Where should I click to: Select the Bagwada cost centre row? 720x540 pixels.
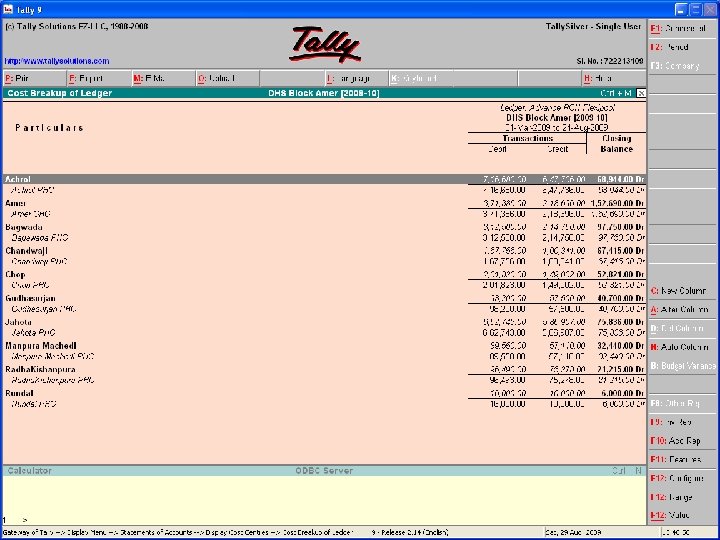click(324, 227)
